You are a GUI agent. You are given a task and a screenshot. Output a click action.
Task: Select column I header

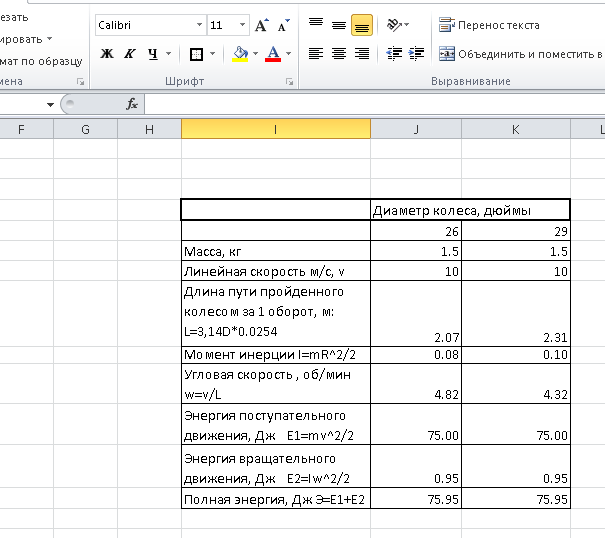275,129
